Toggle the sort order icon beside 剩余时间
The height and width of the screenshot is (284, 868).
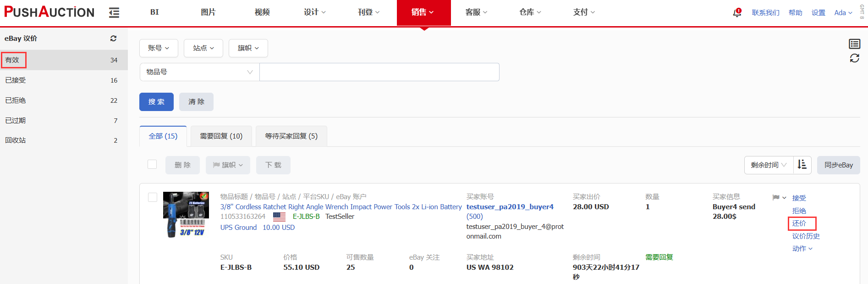click(x=802, y=165)
